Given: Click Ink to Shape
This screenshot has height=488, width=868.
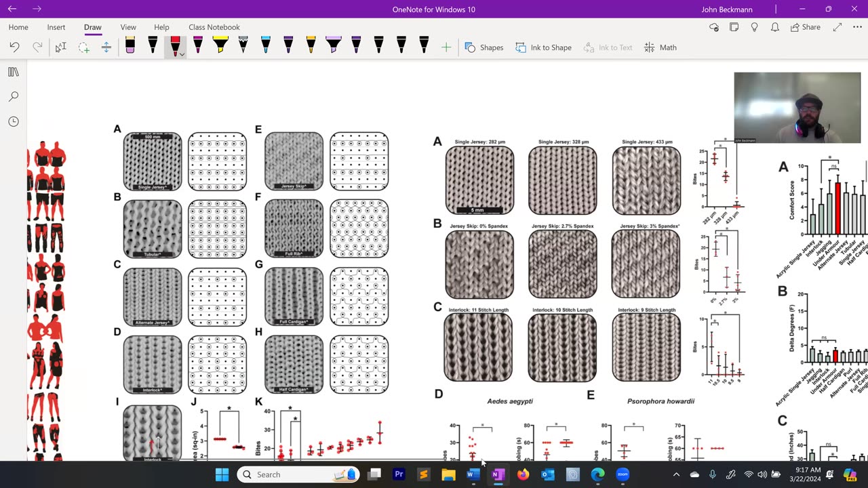Looking at the screenshot, I should click(543, 47).
